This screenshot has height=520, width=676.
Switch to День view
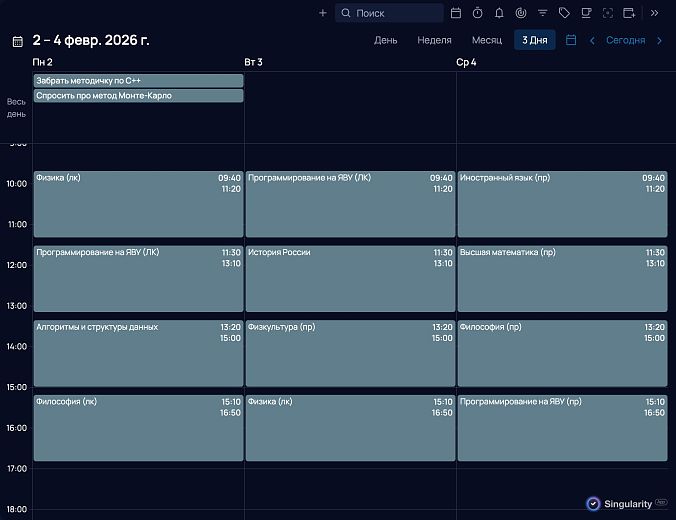coord(385,40)
